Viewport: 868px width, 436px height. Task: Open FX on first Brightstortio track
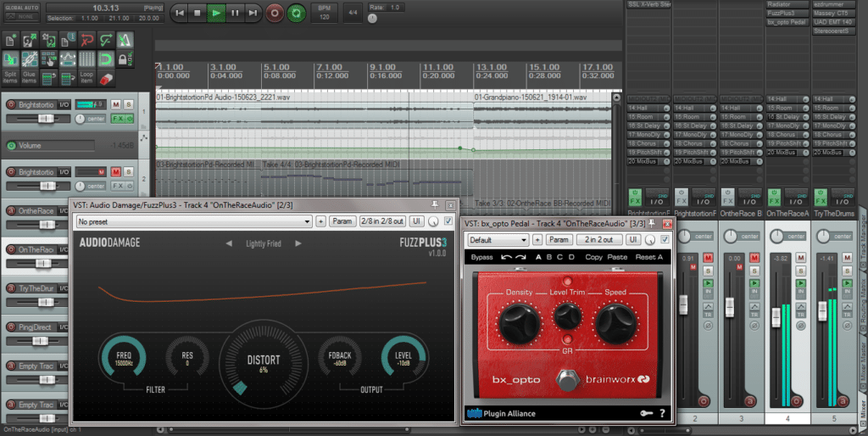click(117, 119)
